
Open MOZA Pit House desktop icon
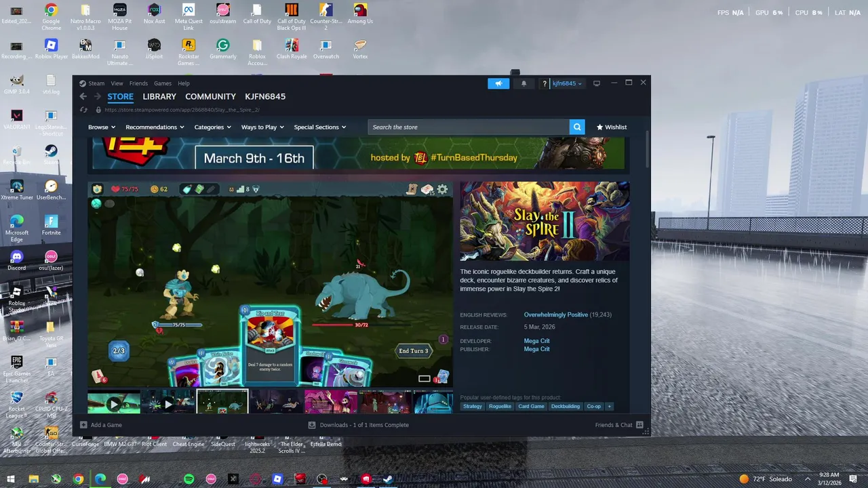tap(119, 16)
